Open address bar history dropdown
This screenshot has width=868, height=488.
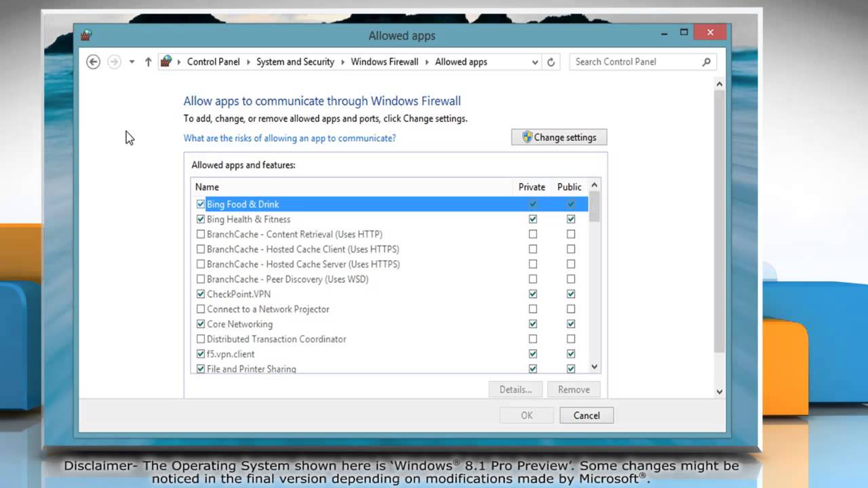coord(535,62)
